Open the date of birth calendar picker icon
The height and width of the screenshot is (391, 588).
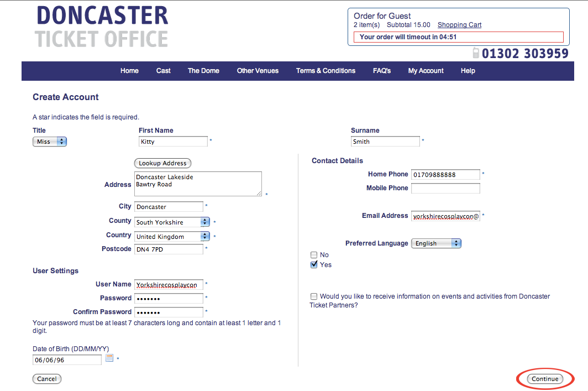(x=109, y=358)
